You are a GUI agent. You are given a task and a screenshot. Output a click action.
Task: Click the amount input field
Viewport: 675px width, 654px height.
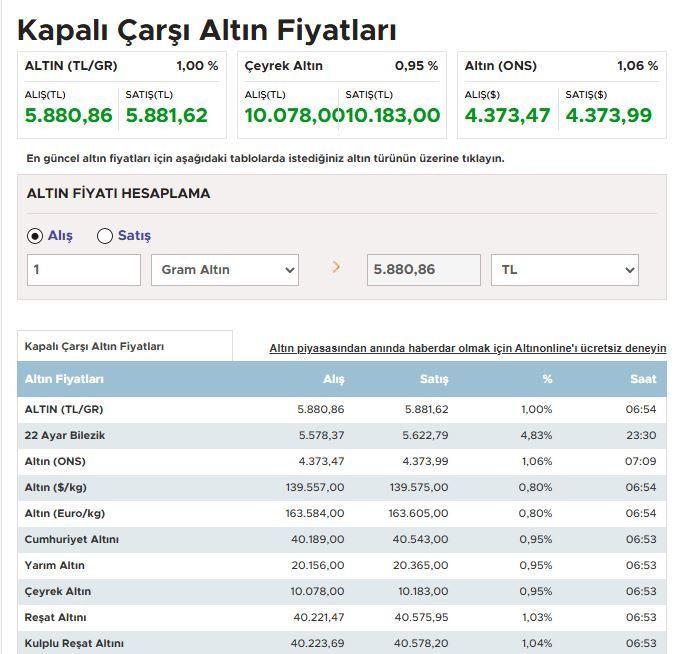click(84, 270)
